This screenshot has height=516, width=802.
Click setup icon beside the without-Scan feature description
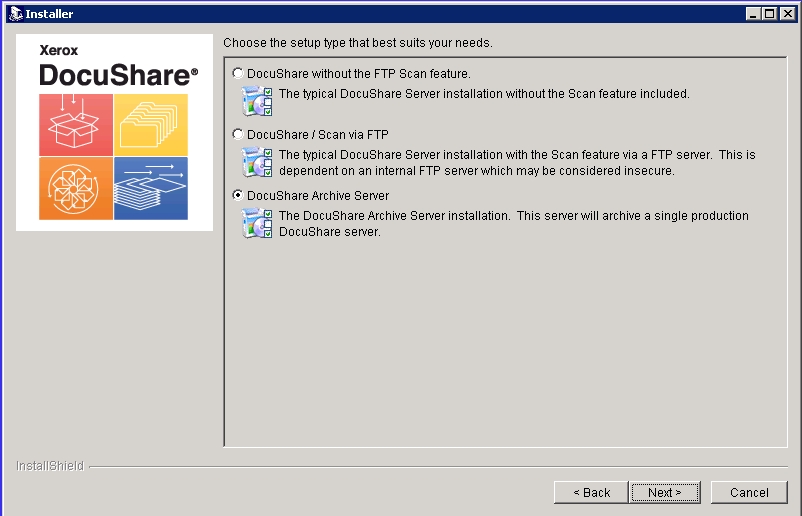pyautogui.click(x=257, y=101)
